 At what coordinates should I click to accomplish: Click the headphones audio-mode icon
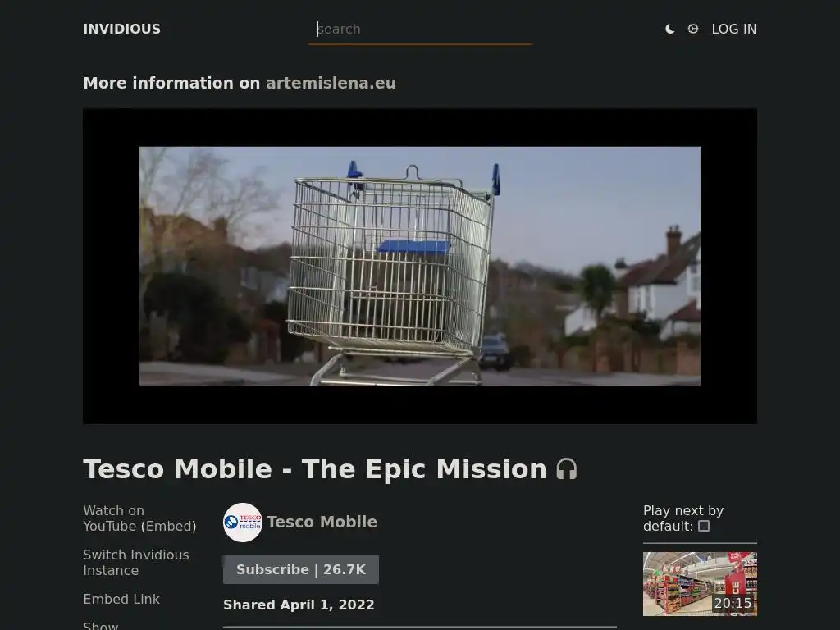click(566, 468)
